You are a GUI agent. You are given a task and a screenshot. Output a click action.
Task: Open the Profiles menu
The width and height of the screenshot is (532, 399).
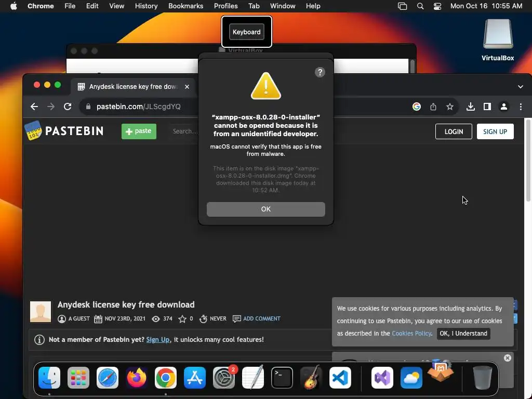[225, 6]
